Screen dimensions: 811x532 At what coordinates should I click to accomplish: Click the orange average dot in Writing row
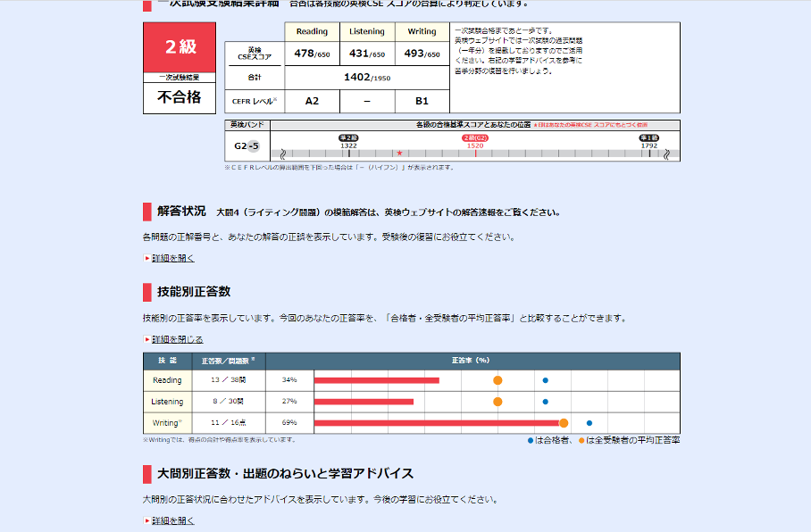pyautogui.click(x=564, y=423)
